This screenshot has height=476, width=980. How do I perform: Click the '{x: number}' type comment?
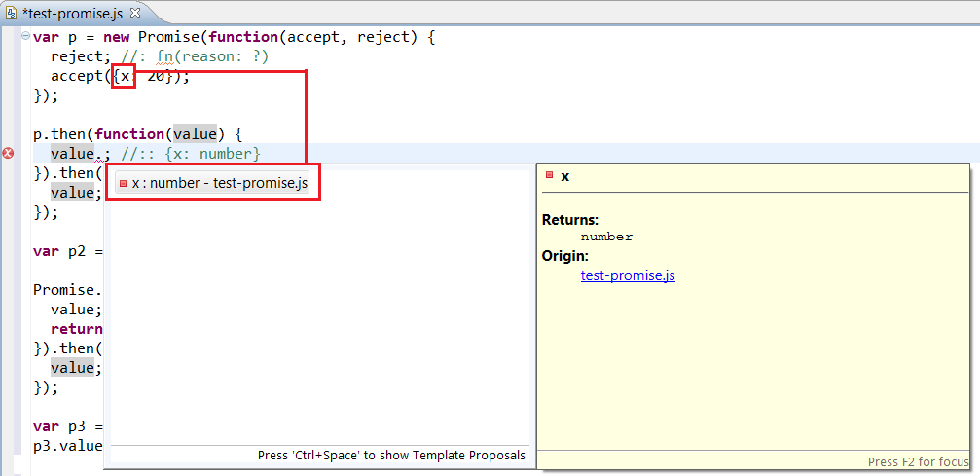tap(213, 154)
